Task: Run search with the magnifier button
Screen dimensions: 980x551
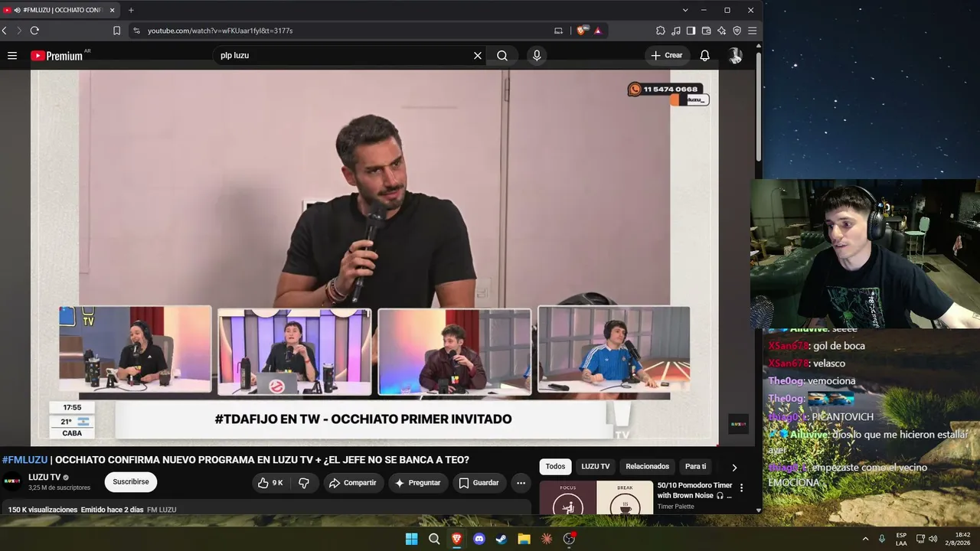Action: point(502,55)
